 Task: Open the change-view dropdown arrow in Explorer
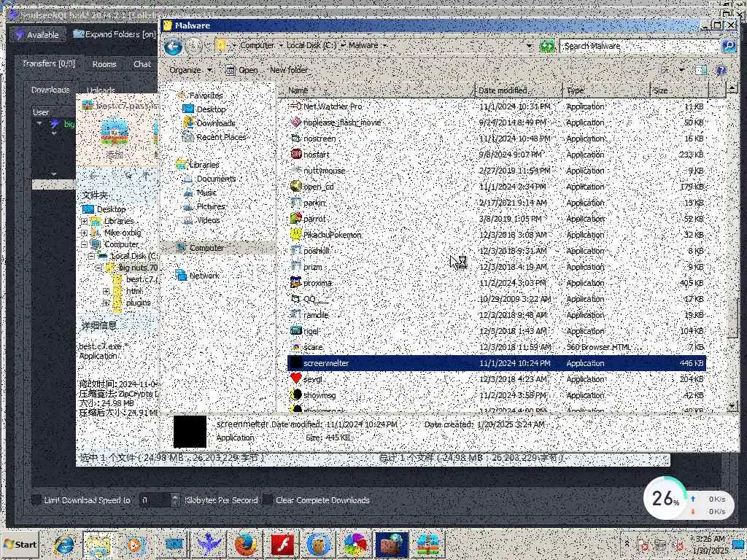point(682,70)
